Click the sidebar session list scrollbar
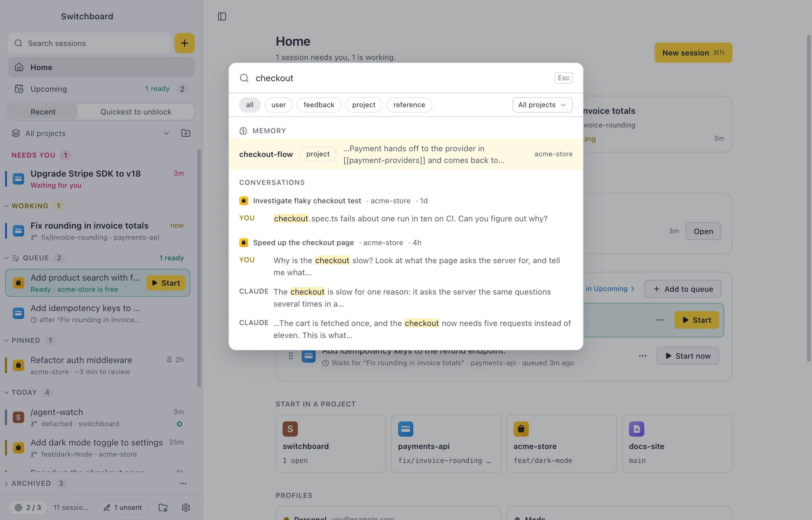The width and height of the screenshot is (812, 520). (x=199, y=269)
